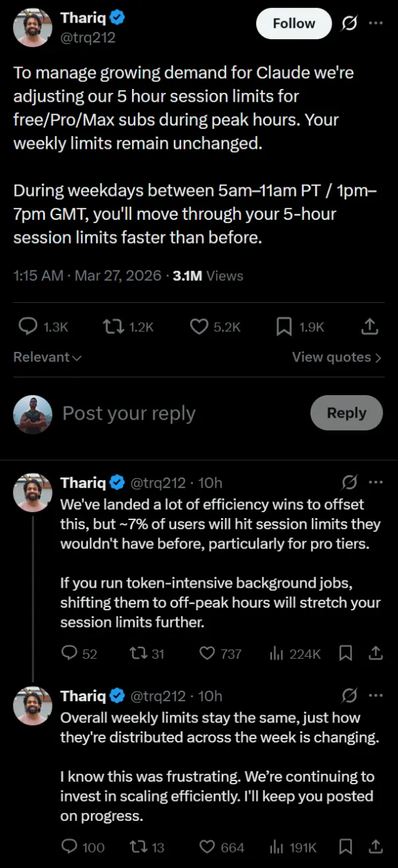Open the more options menu on main post
This screenshot has height=868, width=398.
pyautogui.click(x=375, y=24)
